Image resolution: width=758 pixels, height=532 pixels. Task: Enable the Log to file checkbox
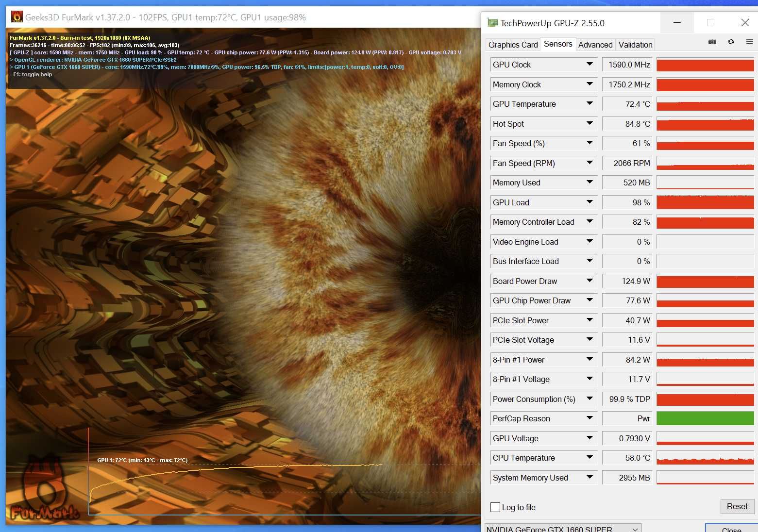495,507
